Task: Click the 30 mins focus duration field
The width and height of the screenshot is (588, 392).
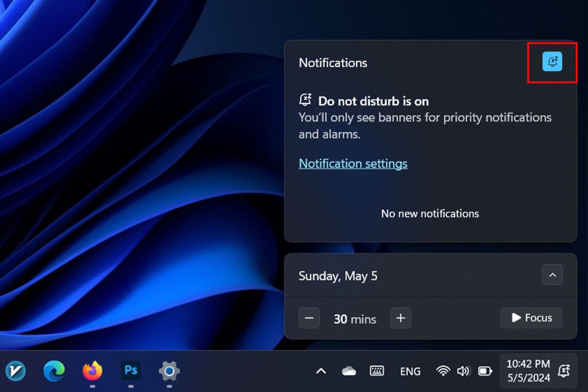Action: point(355,319)
